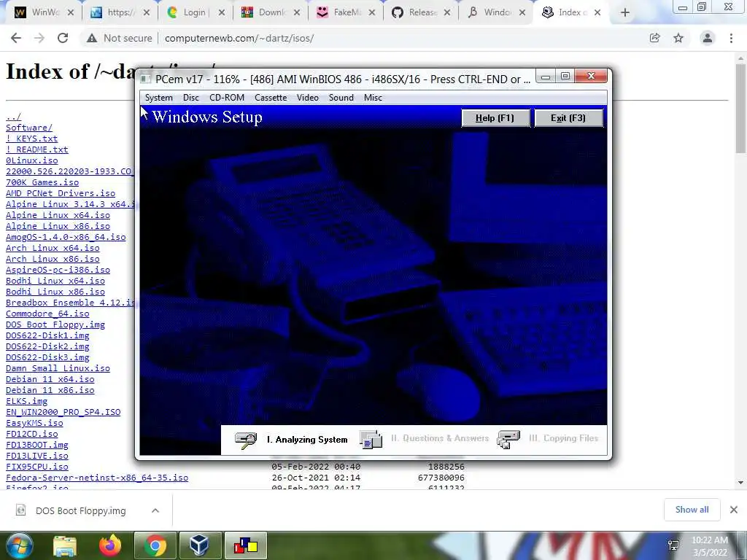
Task: Download Bodhi Linux x64.iso
Action: coord(55,281)
